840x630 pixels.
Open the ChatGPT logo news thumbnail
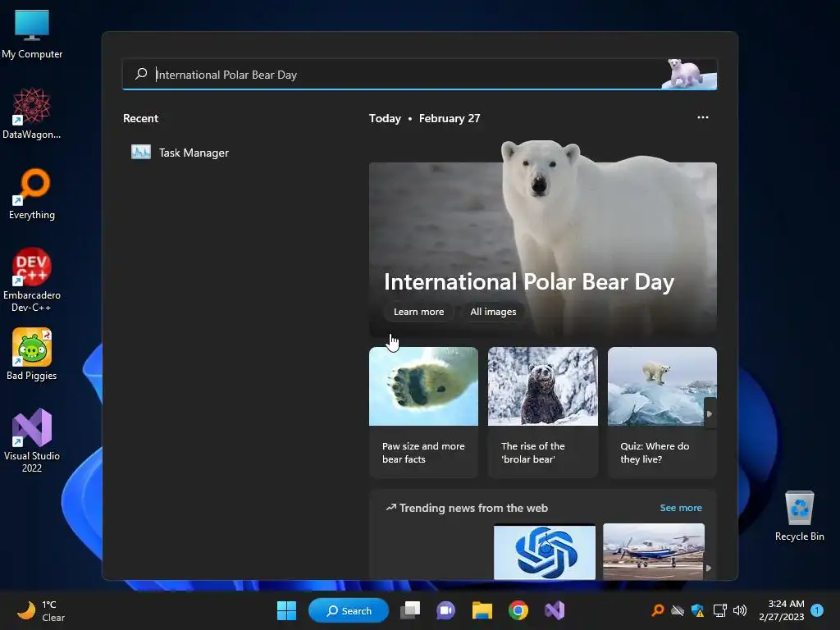click(545, 552)
